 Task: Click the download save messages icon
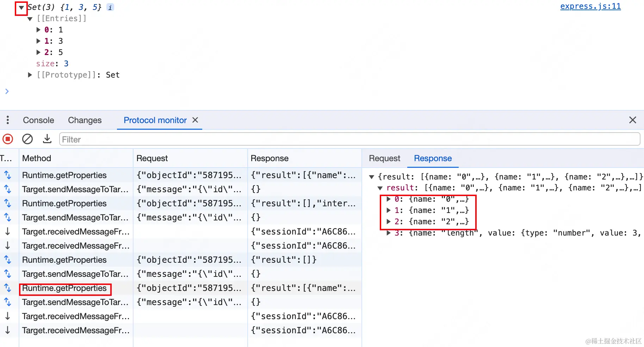47,139
